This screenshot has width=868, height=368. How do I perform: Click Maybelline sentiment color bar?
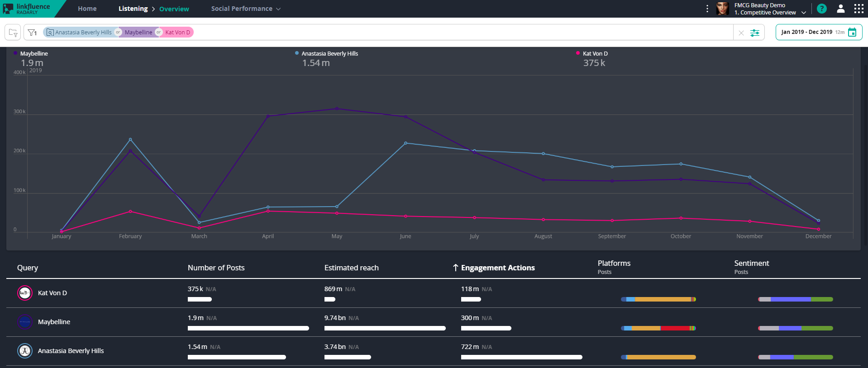coord(796,328)
